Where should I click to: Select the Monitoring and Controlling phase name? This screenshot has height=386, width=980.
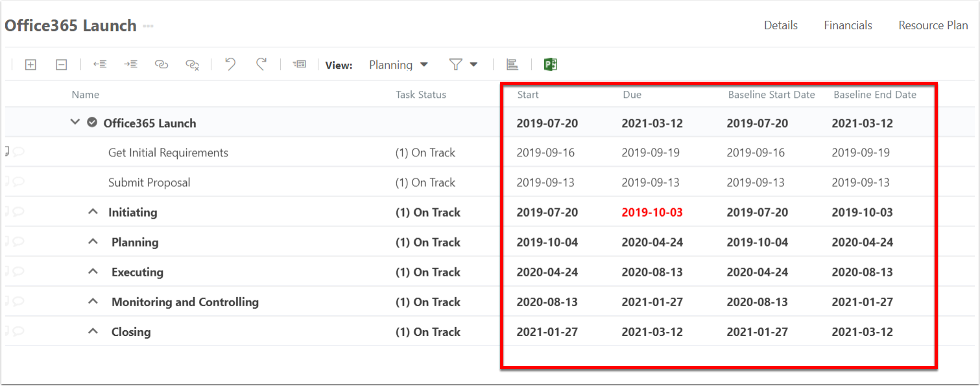[185, 302]
